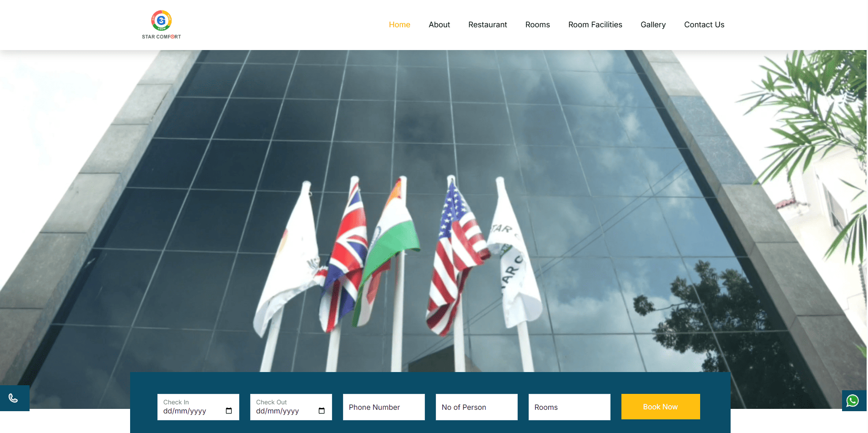Select Rooms in the top navigation
Screen dimensions: 868x433
(537, 25)
